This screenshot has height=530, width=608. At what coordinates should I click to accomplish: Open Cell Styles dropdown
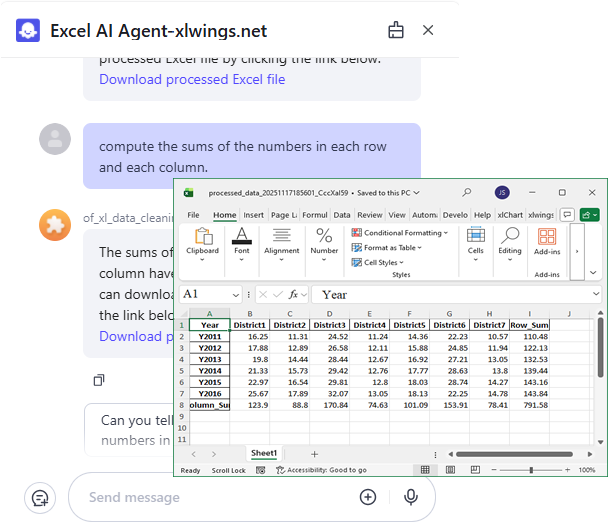pos(377,262)
